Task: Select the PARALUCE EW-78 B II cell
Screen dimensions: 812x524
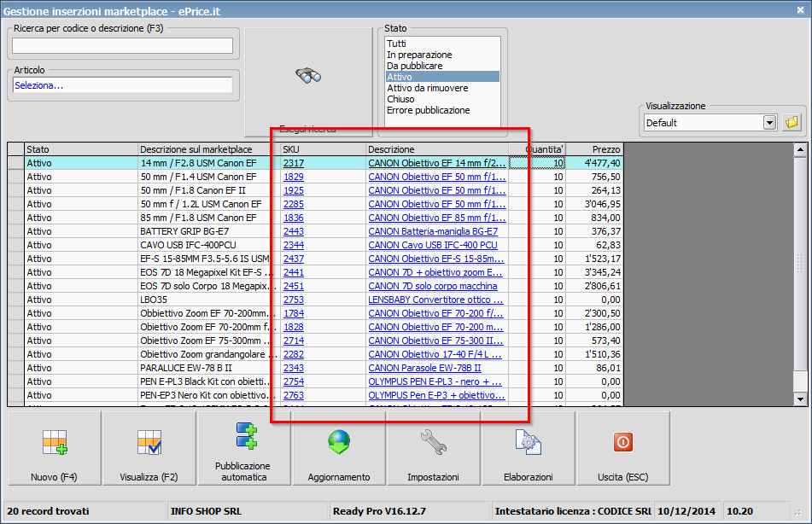Action: (x=208, y=368)
